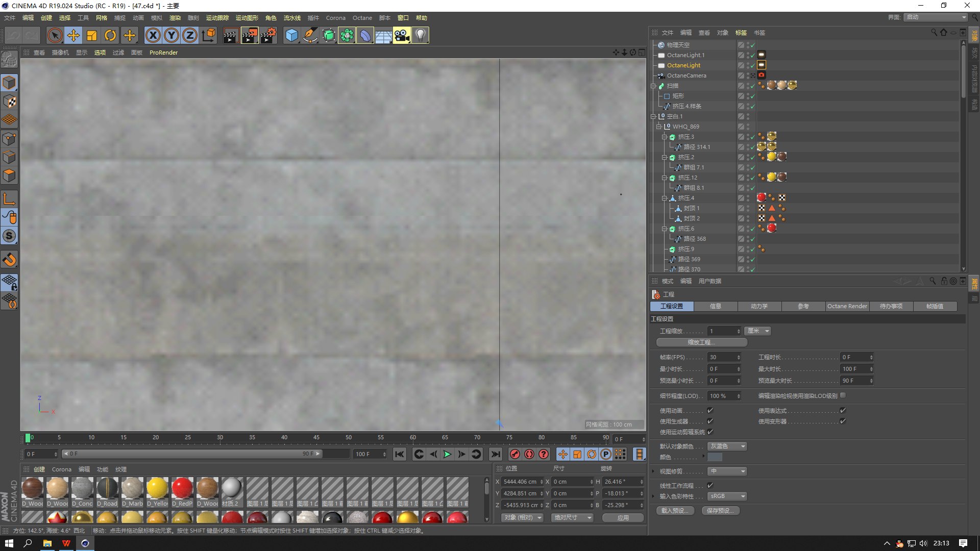Click the 颜色 color swatch

click(x=715, y=457)
